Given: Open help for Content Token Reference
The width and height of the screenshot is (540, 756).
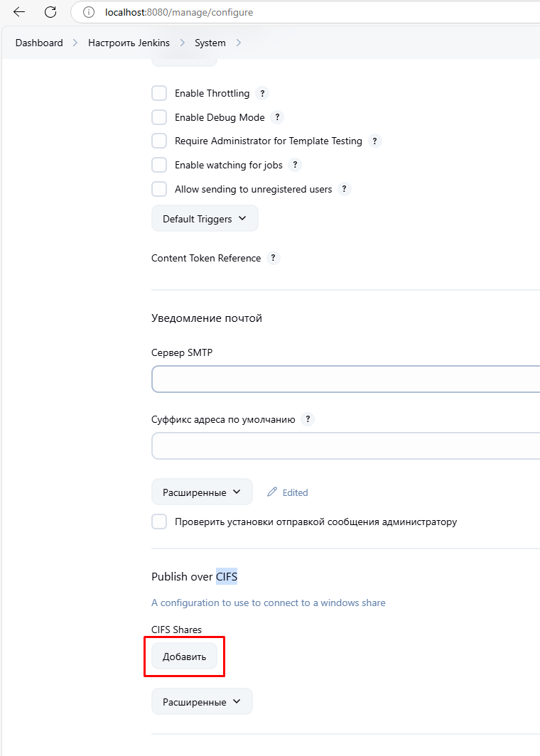Looking at the screenshot, I should 274,258.
